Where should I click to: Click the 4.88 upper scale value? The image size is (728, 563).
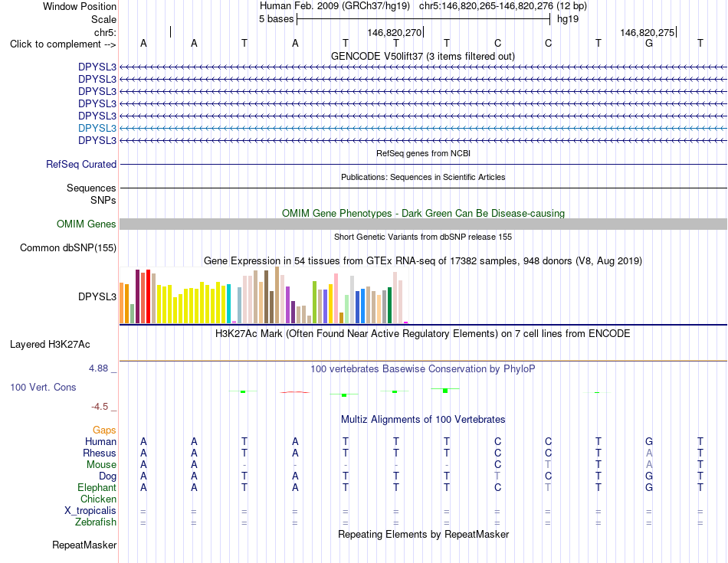click(98, 368)
